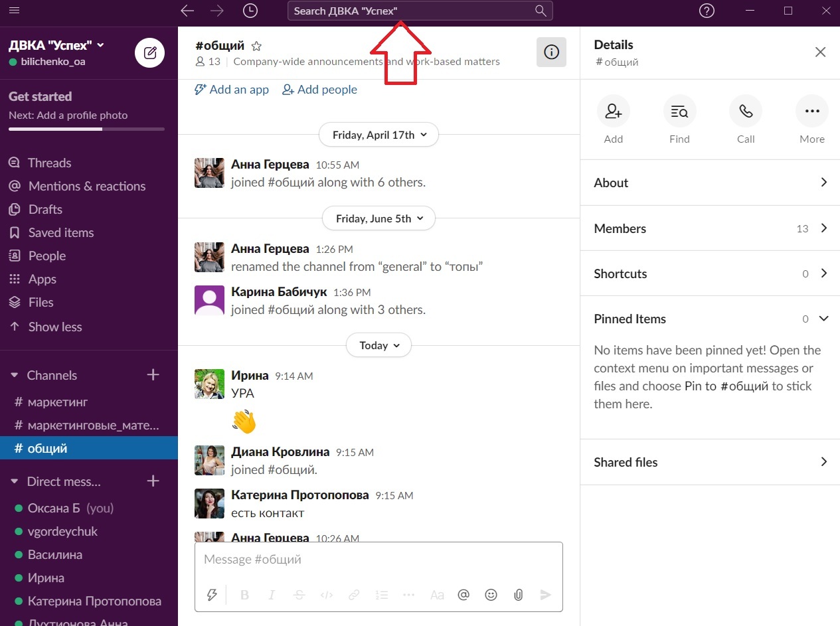Insert a link with chain icon
840x626 pixels.
[354, 595]
